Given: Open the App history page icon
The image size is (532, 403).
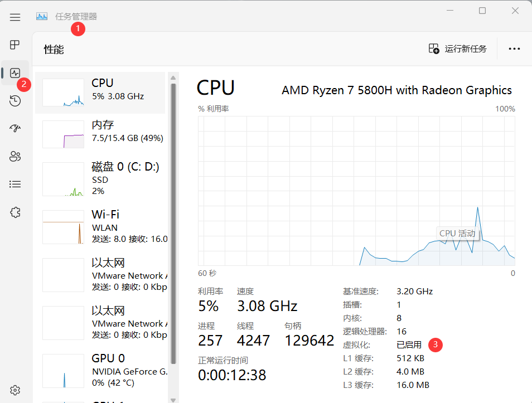Looking at the screenshot, I should pos(15,101).
